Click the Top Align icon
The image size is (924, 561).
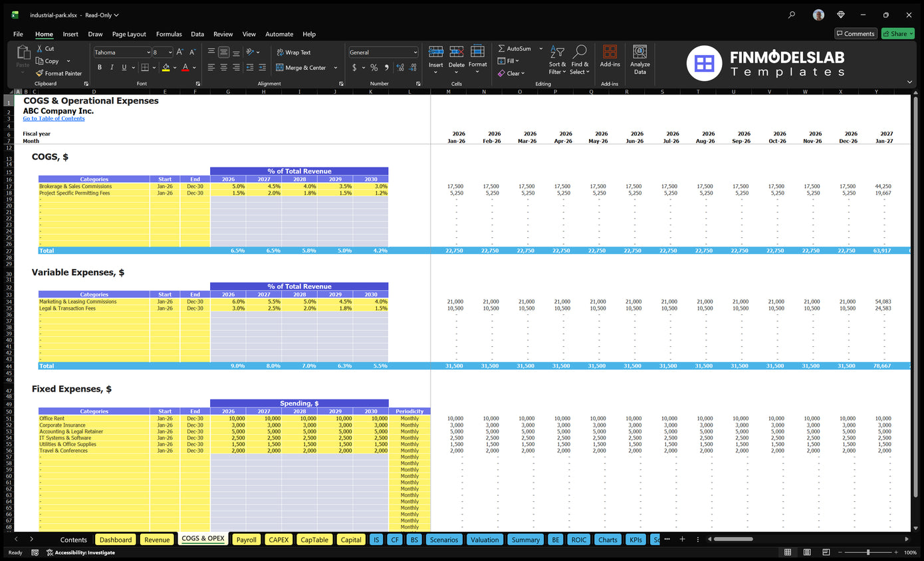[211, 52]
